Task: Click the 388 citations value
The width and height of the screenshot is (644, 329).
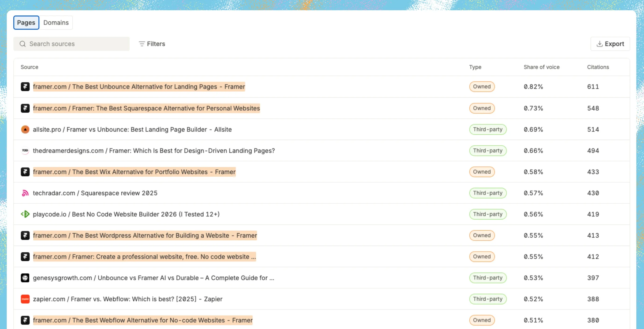Action: (x=593, y=299)
